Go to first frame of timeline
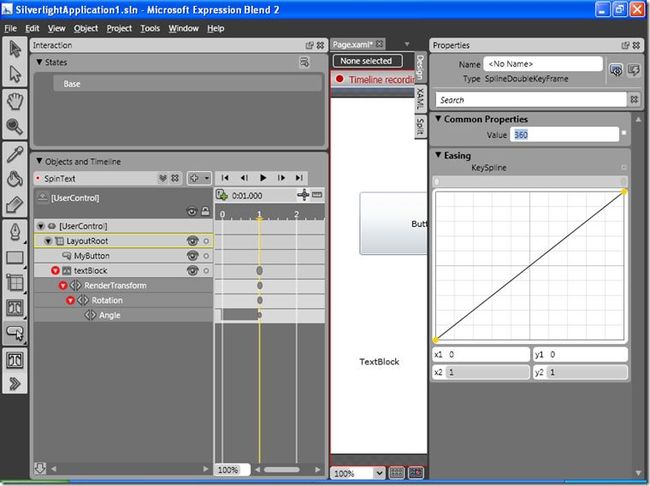Image resolution: width=650 pixels, height=486 pixels. (x=225, y=178)
